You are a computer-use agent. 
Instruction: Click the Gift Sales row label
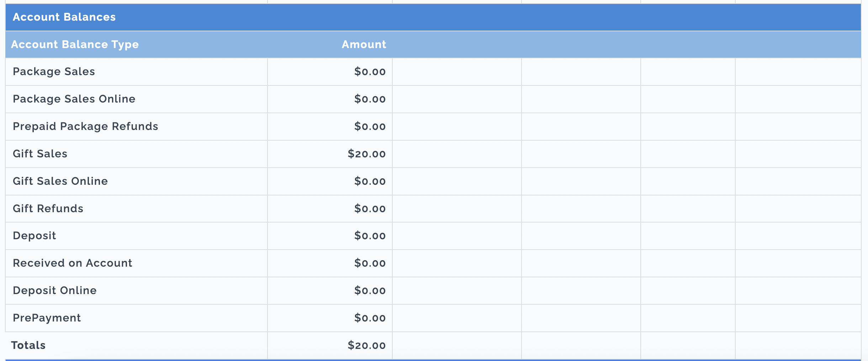pyautogui.click(x=40, y=154)
